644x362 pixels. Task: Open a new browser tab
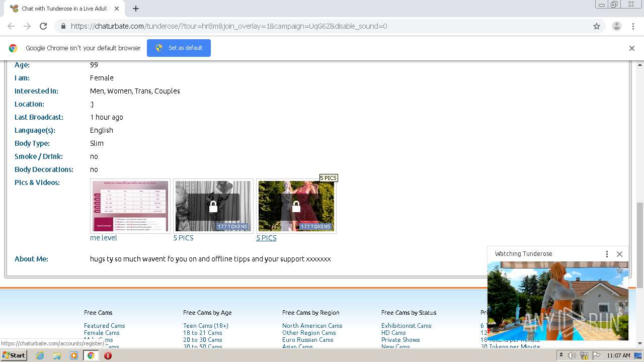coord(135,9)
